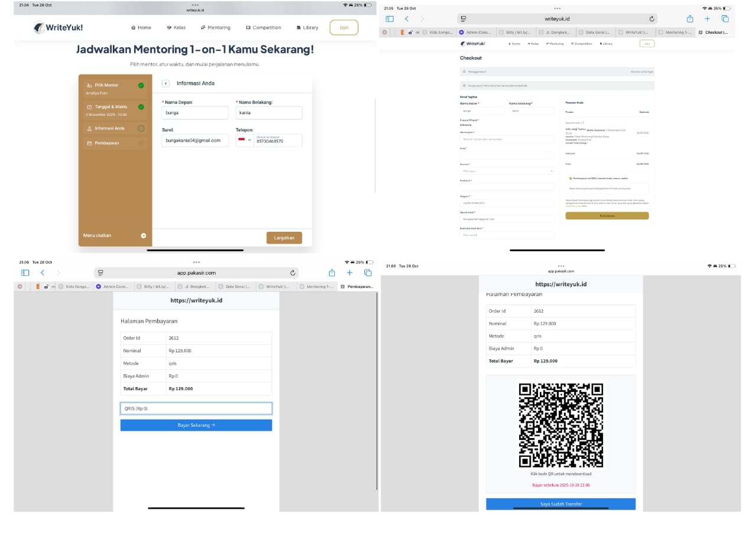The image size is (756, 535).
Task: Click the gold Buat pesanan button on Checkout
Action: pyautogui.click(x=607, y=216)
